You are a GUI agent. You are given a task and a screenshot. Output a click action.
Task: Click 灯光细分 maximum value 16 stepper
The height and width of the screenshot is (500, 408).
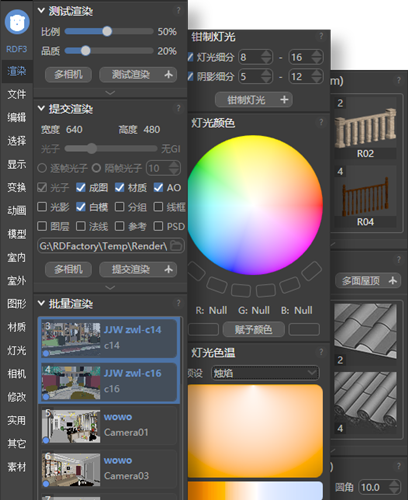(317, 57)
